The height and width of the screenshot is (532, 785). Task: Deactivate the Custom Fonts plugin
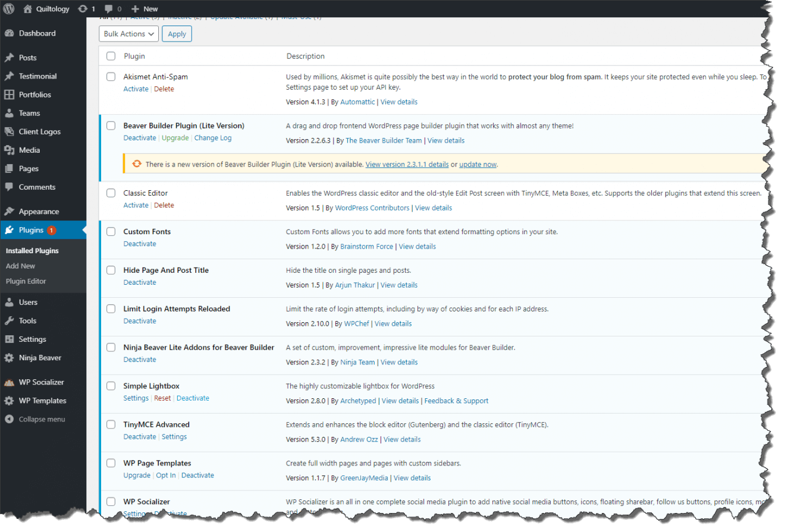[x=140, y=244]
